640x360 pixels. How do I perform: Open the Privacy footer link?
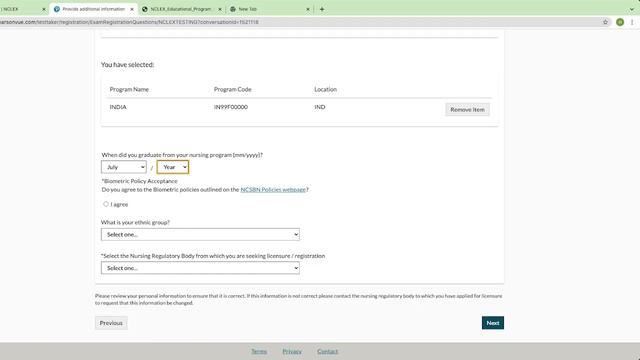[x=292, y=351]
